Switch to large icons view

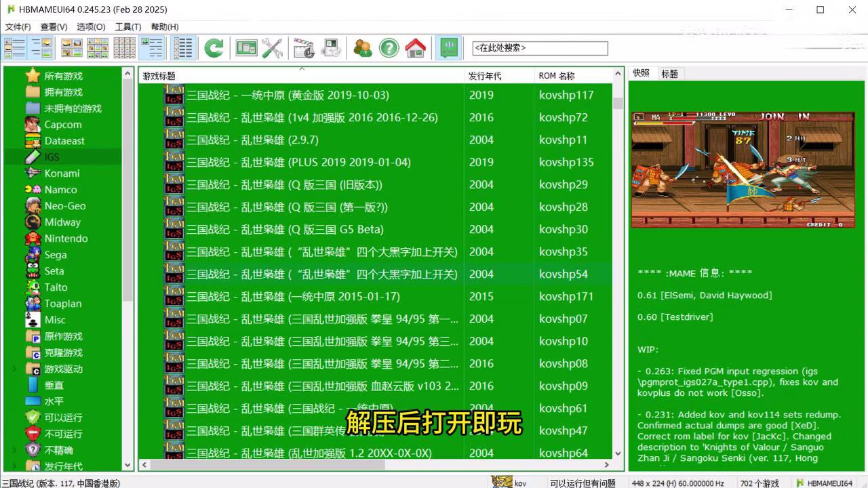tap(72, 48)
